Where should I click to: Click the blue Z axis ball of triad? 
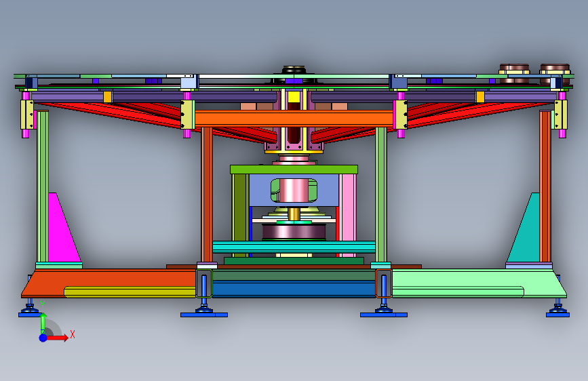point(43,338)
